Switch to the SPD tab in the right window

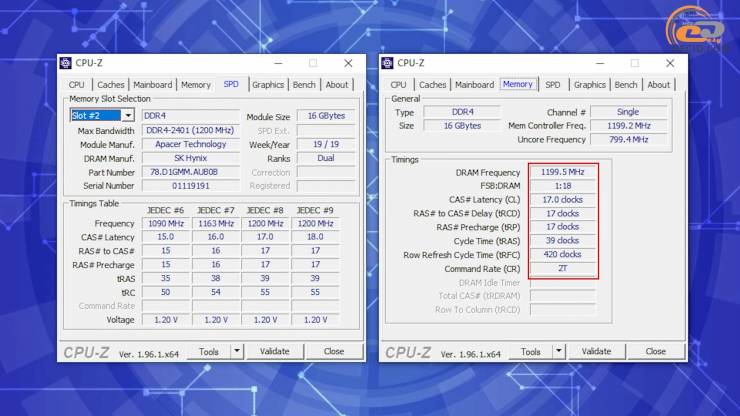(x=553, y=85)
